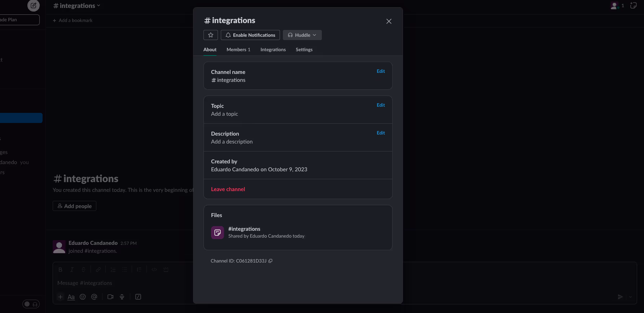Click the emoji picker icon

pos(83,297)
